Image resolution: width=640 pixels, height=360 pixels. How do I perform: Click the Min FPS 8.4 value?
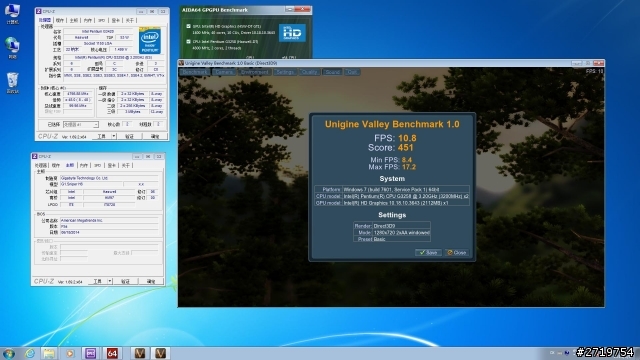tap(407, 160)
